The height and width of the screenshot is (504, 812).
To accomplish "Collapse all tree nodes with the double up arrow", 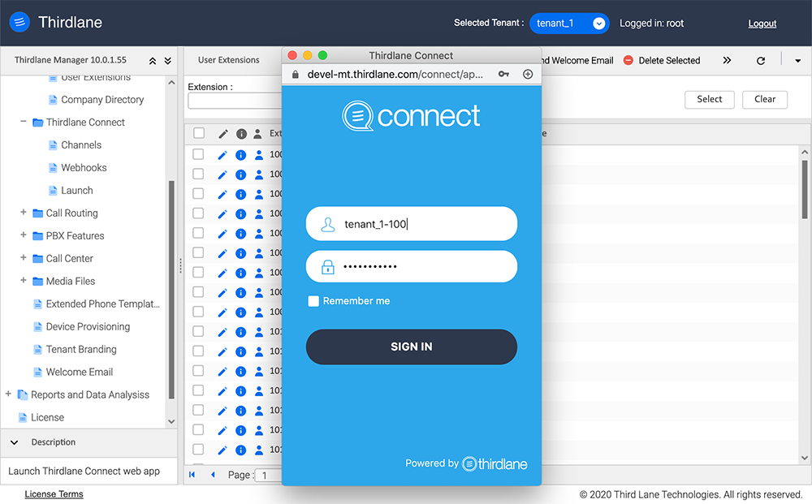I will point(153,61).
